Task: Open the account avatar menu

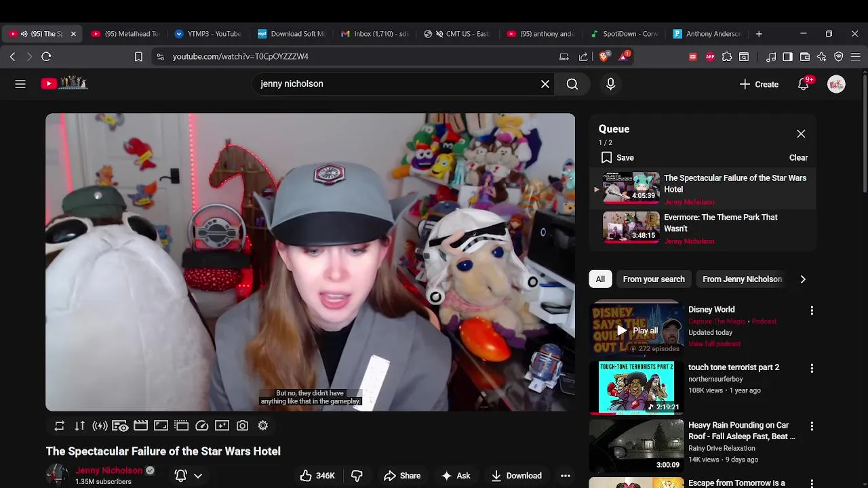Action: tap(836, 84)
